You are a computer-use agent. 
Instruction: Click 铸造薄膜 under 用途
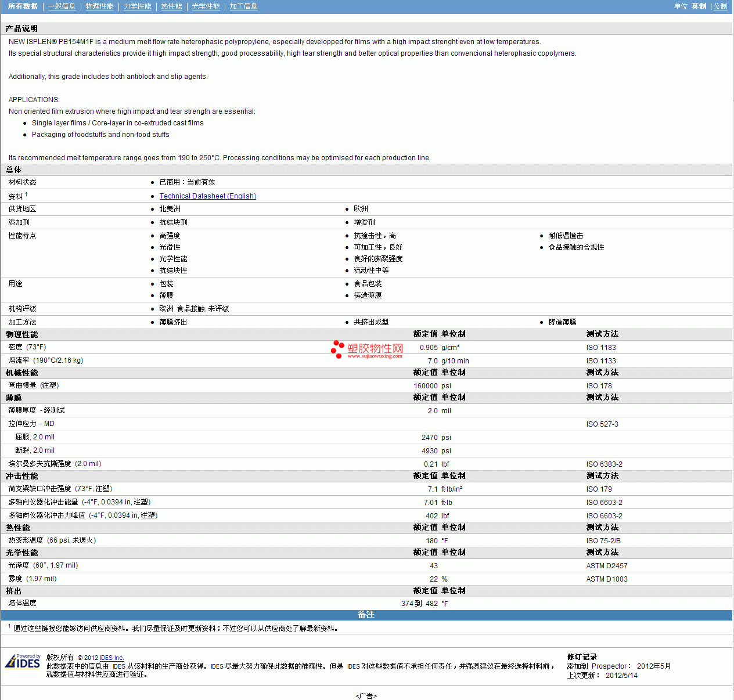coord(368,295)
